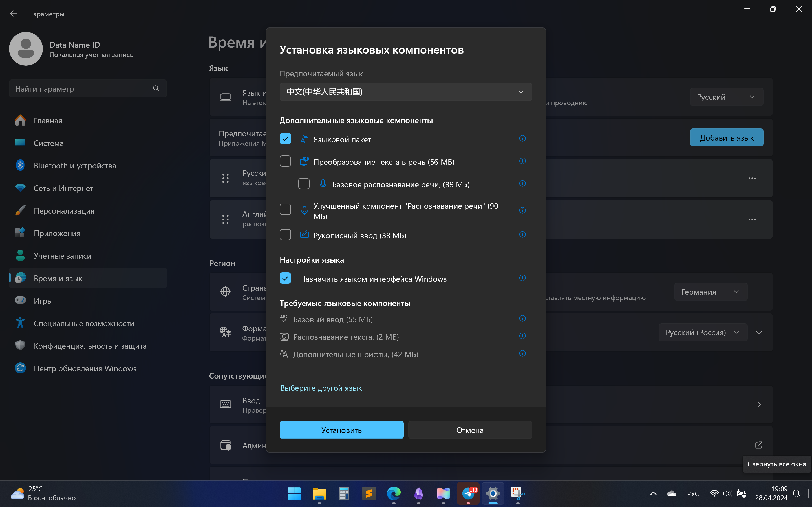Screen dimensions: 812x507
Task: Click the search magnifier in Найти параметр
Action: click(x=156, y=88)
